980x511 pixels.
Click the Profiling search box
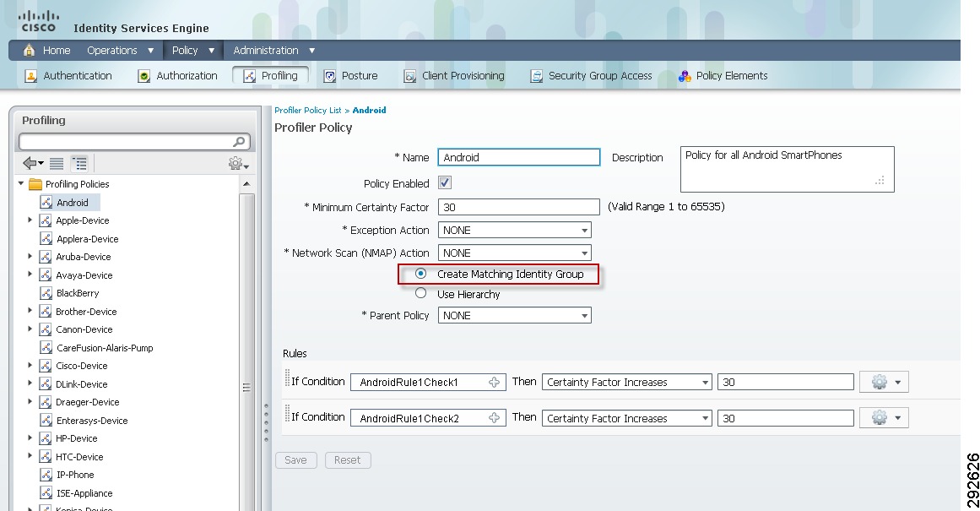[134, 142]
